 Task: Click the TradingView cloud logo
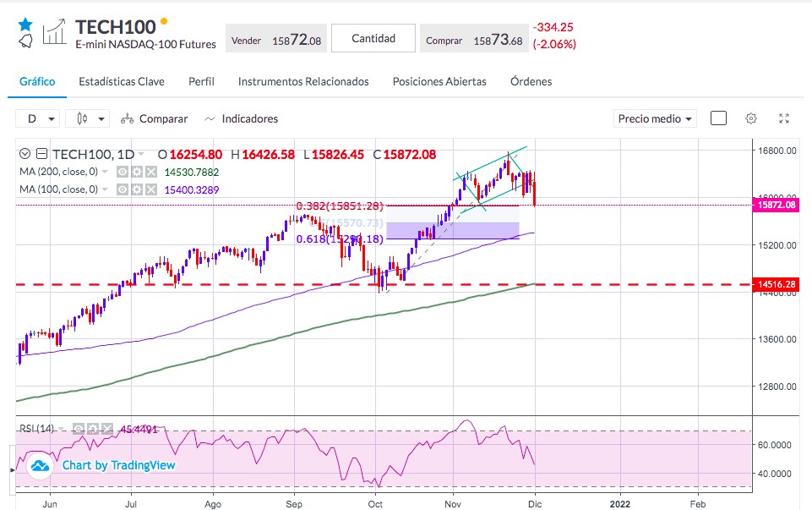[40, 466]
